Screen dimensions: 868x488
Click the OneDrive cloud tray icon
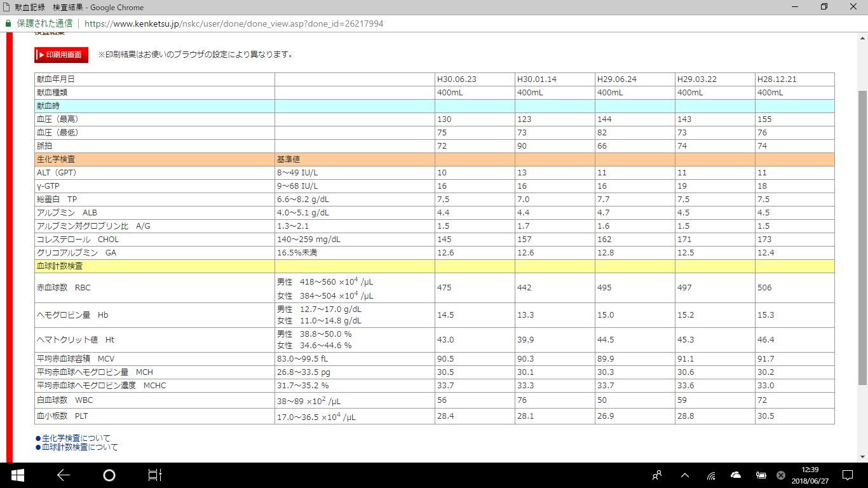[736, 475]
